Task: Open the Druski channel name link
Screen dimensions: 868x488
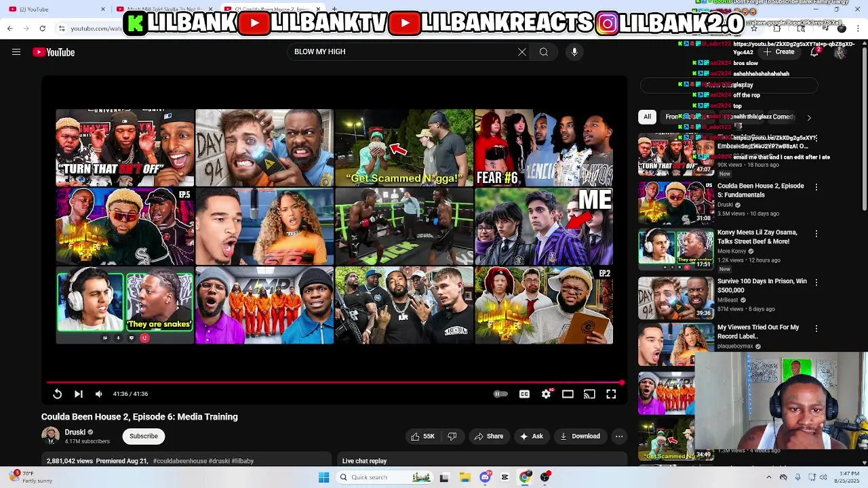Action: pos(75,432)
